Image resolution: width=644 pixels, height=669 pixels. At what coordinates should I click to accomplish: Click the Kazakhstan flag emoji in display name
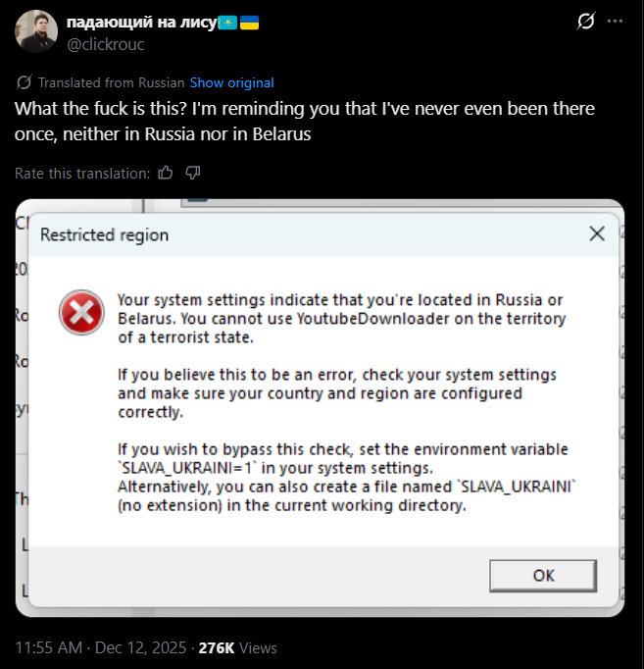tap(227, 23)
